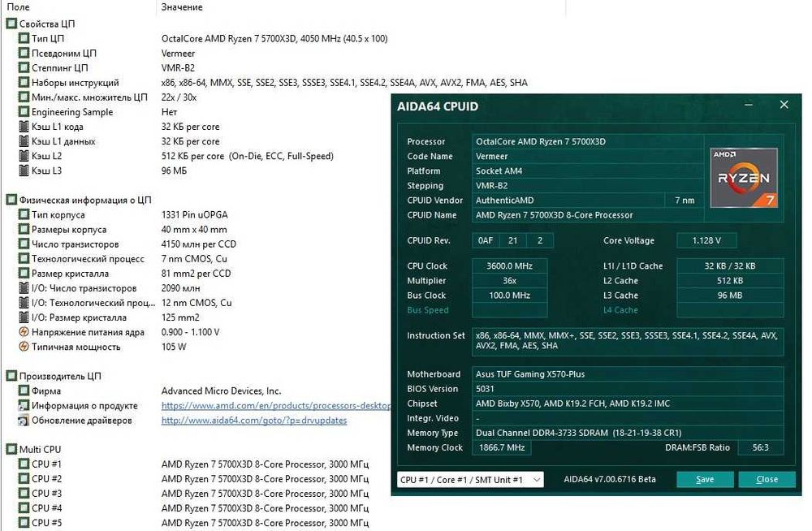812x531 pixels.
Task: Click the icon beside CPU #3
Action: (x=24, y=493)
